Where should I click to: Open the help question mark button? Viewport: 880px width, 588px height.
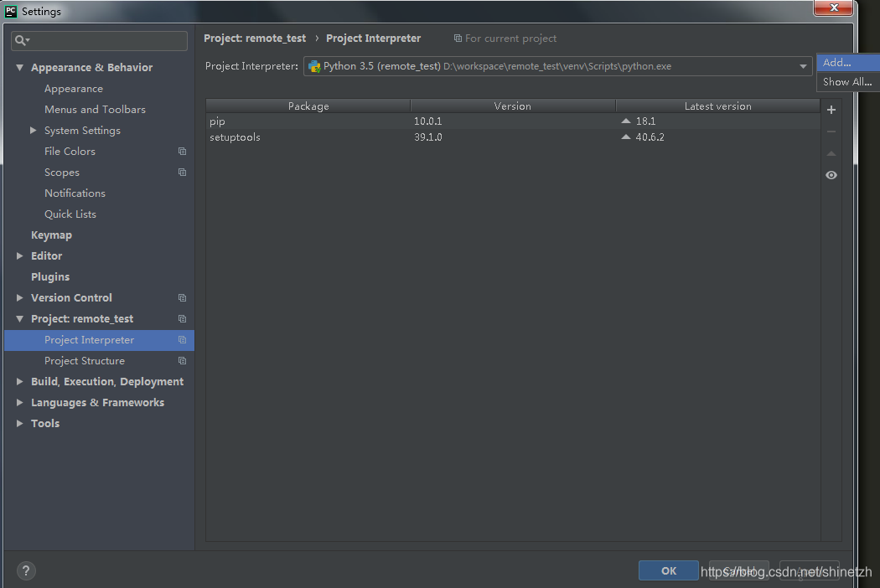point(26,570)
